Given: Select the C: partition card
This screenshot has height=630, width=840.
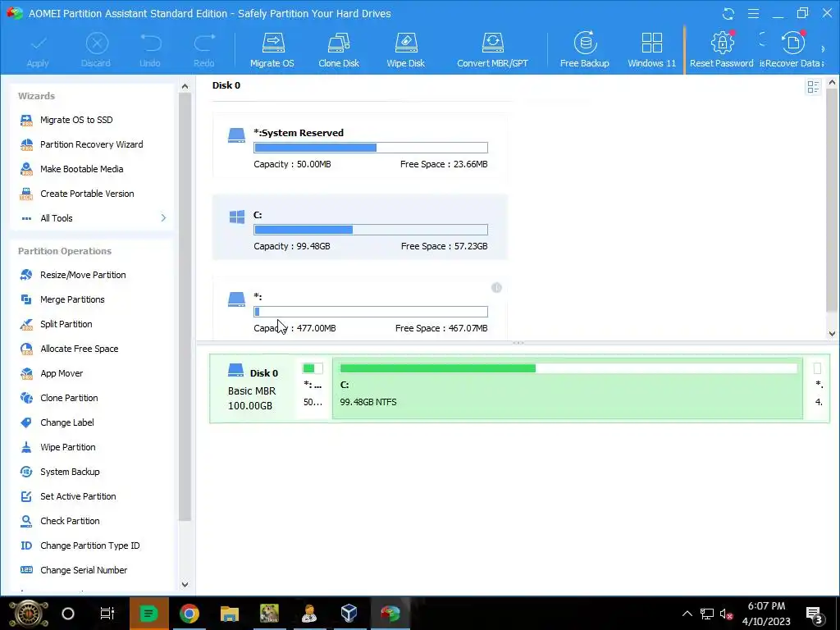Looking at the screenshot, I should click(x=359, y=228).
